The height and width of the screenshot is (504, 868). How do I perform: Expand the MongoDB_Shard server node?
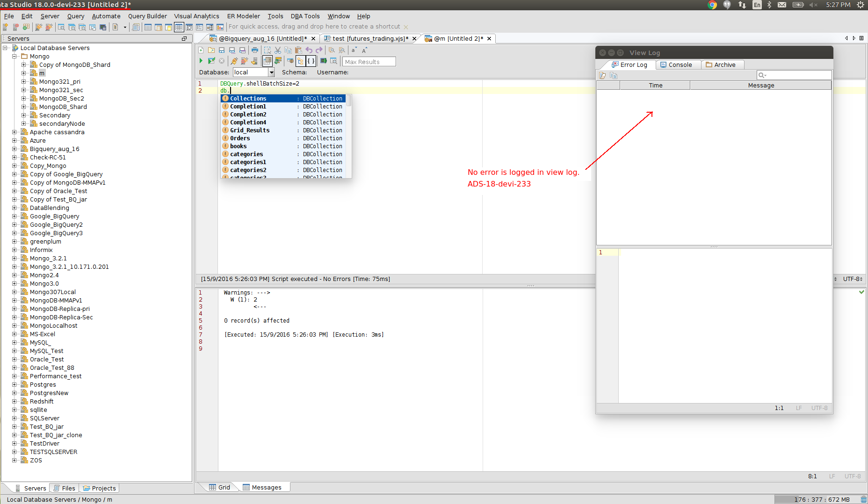click(24, 107)
